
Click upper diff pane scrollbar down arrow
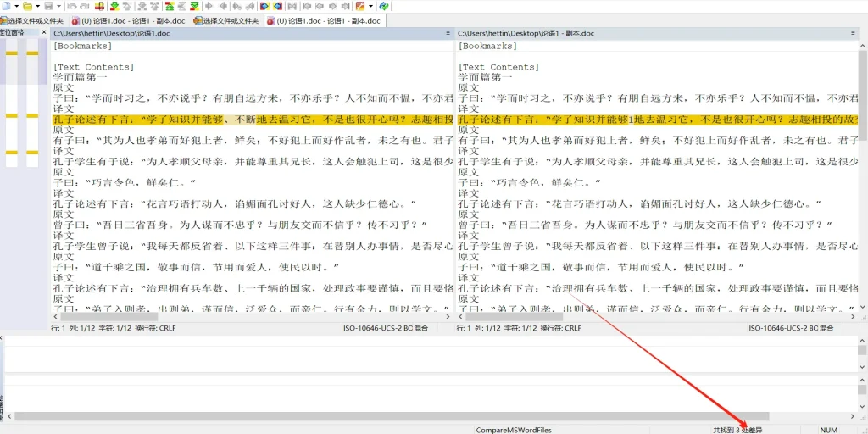pos(862,368)
